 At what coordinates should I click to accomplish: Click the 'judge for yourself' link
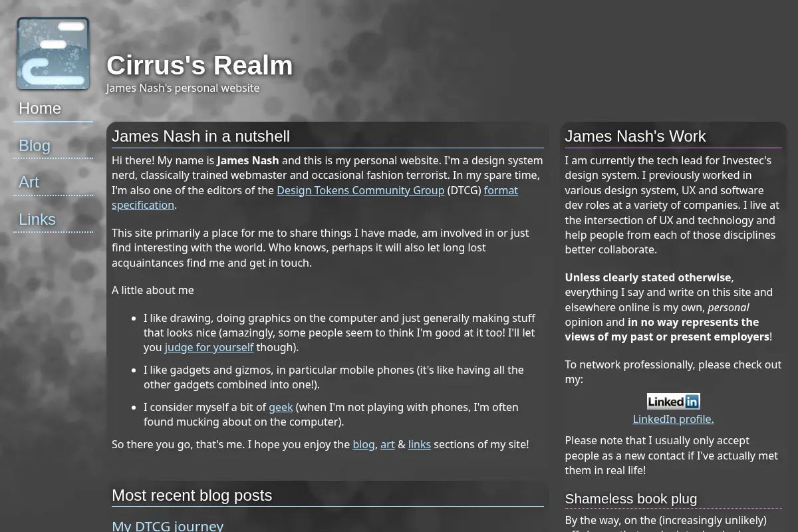pos(209,347)
